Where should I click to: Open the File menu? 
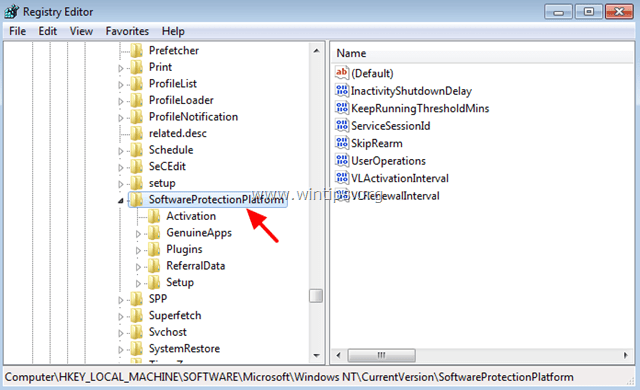(x=18, y=31)
